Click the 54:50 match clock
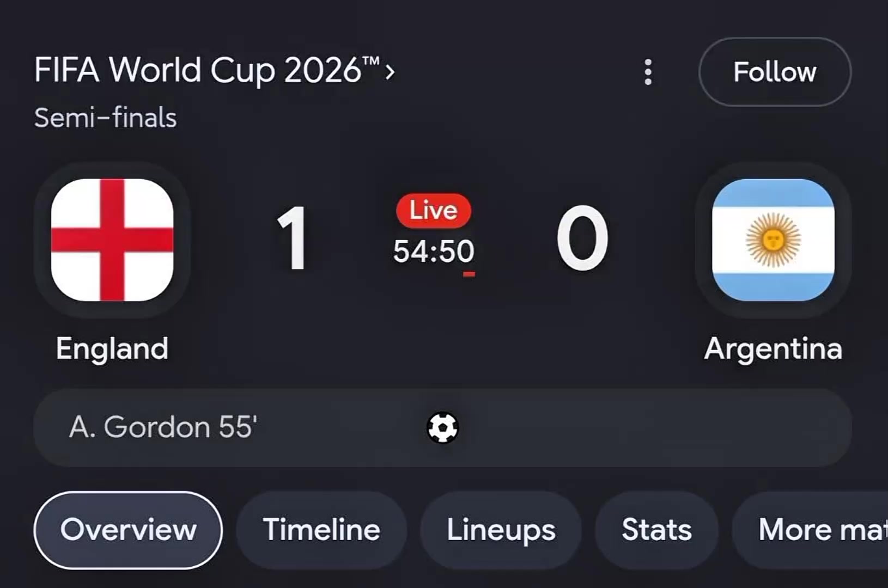 [434, 252]
